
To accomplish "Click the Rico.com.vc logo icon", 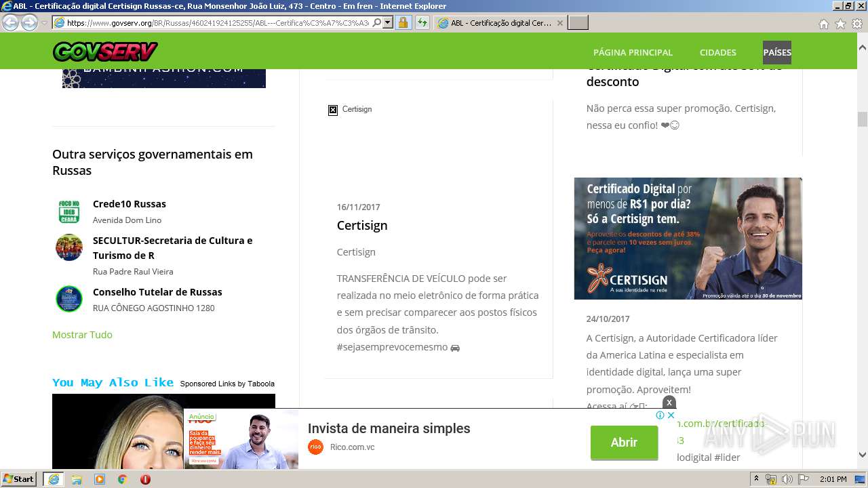I will pos(316,447).
